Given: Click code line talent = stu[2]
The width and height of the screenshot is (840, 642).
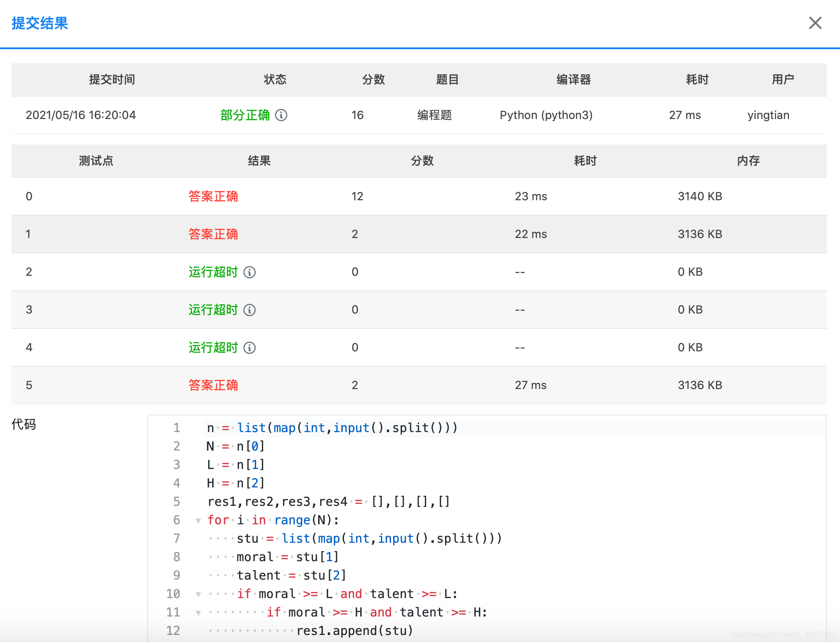Looking at the screenshot, I should (x=291, y=575).
